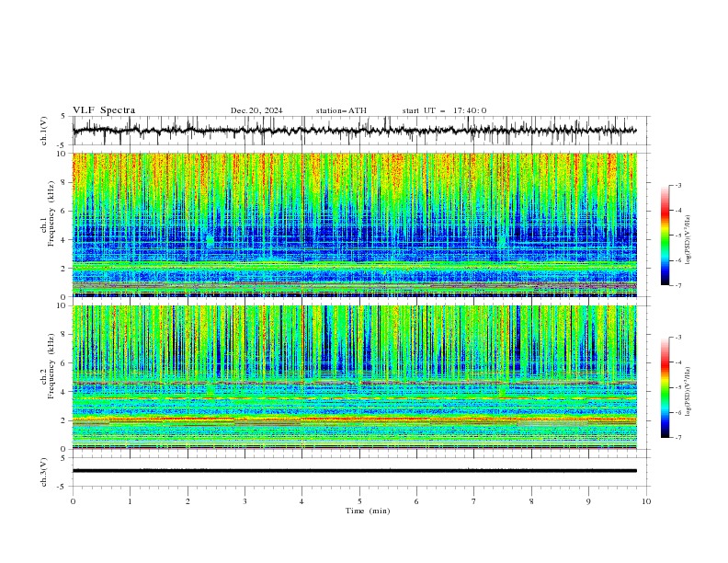Click the 'ch.3(V)' axis label
Screen dimensions: 728x563
pos(44,472)
